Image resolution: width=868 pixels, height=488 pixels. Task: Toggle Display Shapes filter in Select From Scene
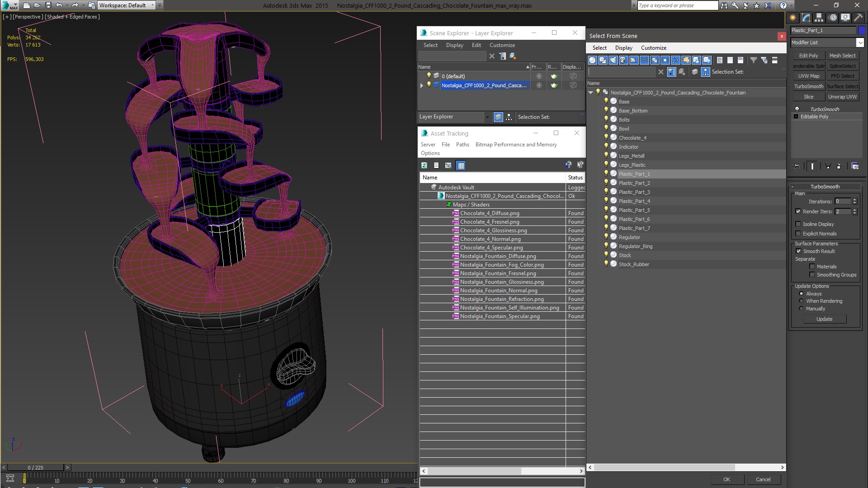[x=603, y=60]
